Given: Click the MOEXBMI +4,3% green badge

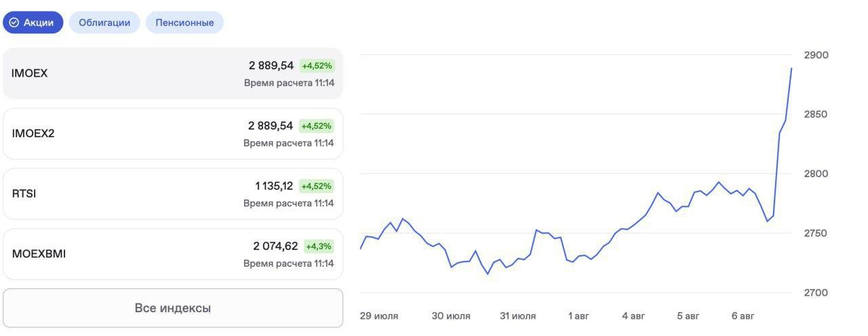Looking at the screenshot, I should click(x=319, y=246).
